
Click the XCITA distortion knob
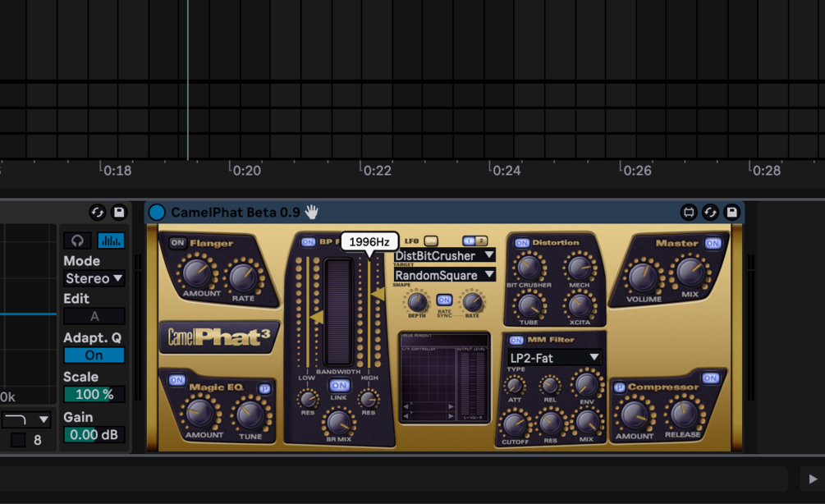[x=580, y=305]
